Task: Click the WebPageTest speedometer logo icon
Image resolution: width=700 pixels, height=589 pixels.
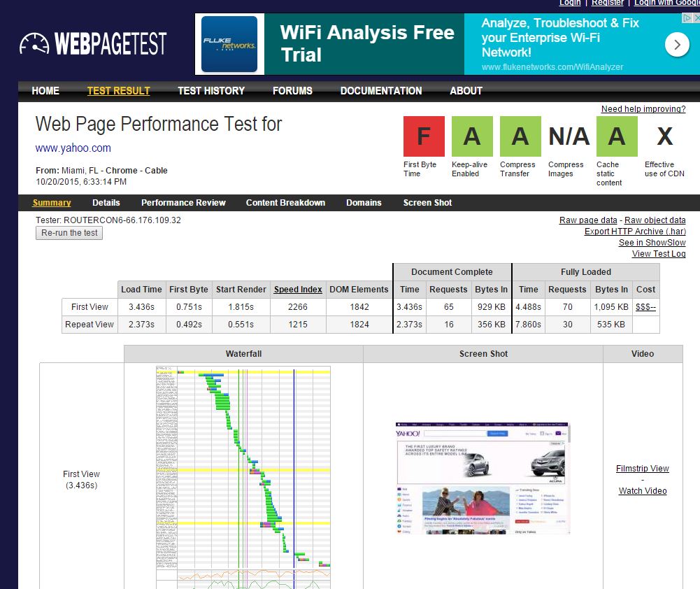Action: coord(34,43)
